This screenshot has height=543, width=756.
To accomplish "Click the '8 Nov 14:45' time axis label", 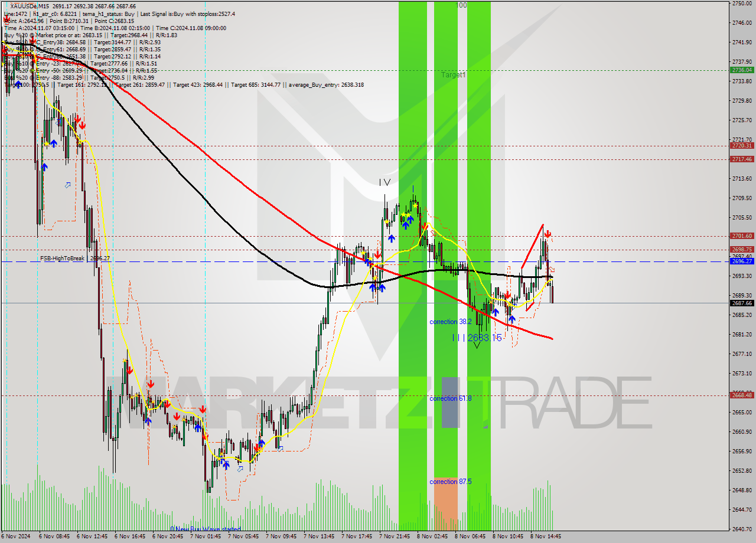I will (546, 537).
